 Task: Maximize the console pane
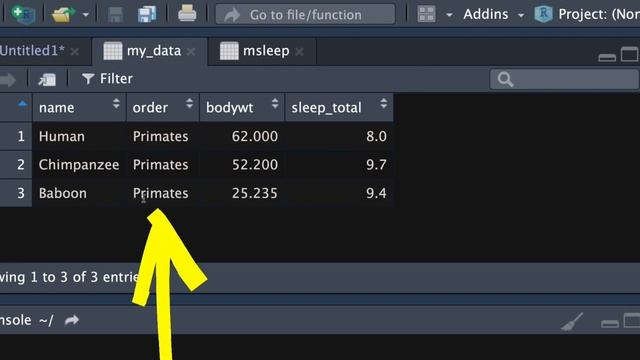point(632,321)
